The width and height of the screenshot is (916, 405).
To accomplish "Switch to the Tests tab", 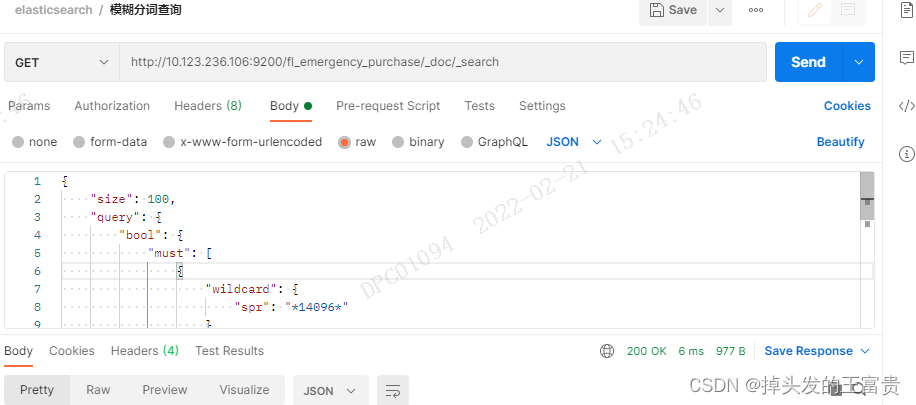I will (480, 106).
